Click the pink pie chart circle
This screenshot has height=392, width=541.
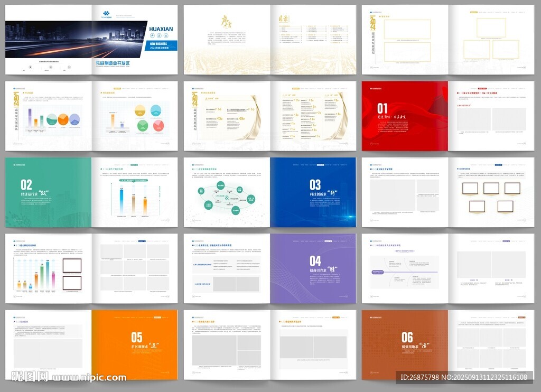click(x=158, y=126)
